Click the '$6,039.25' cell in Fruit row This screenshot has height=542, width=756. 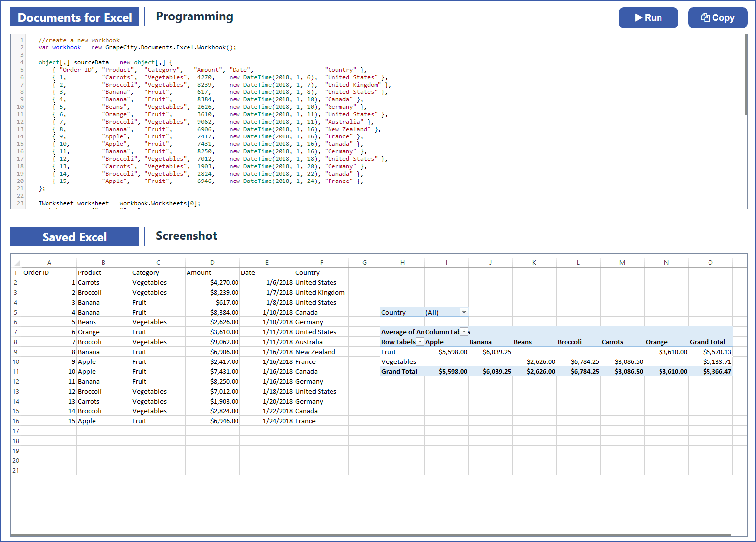tap(490, 352)
